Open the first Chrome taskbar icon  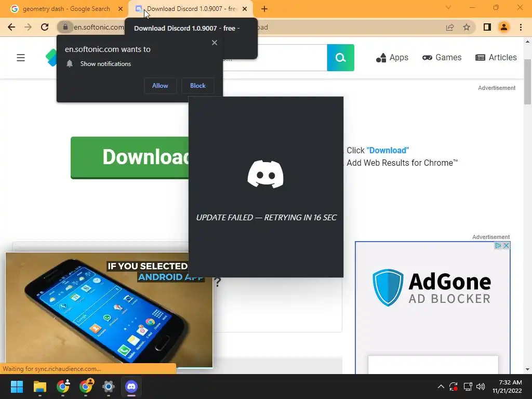[x=63, y=387]
